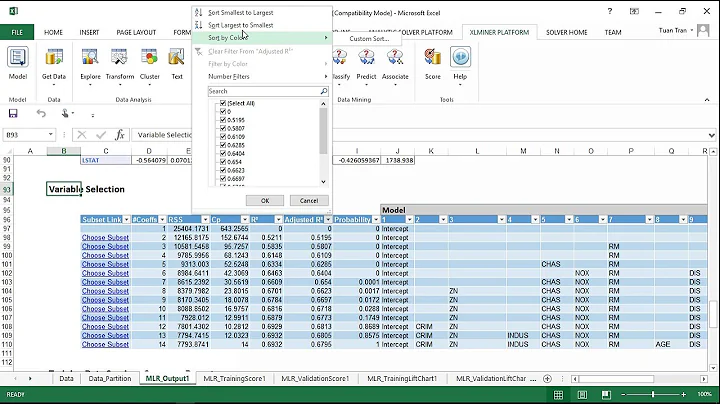
Task: Open the Data_Partition sheet tab
Action: point(110,379)
